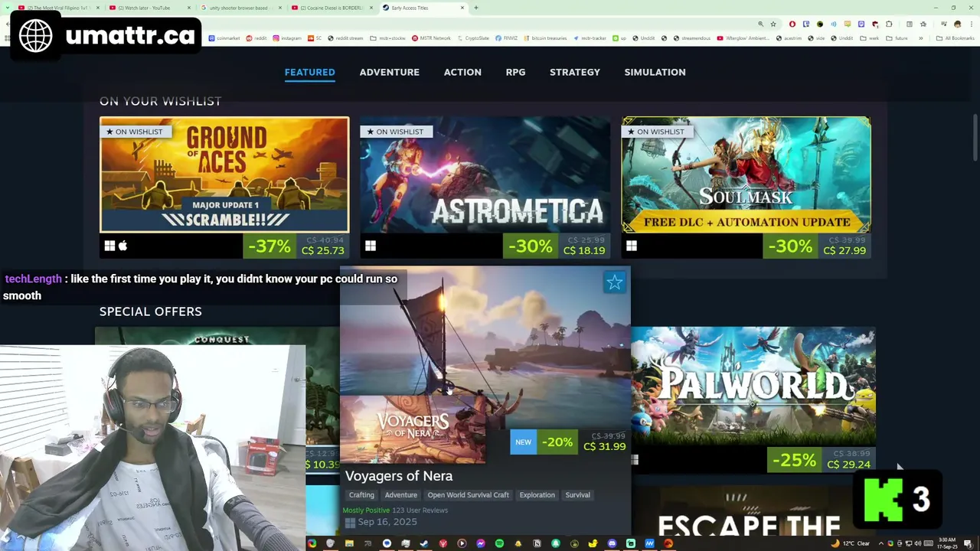This screenshot has height=551, width=980.
Task: Open Spotify from the taskbar
Action: click(x=499, y=543)
